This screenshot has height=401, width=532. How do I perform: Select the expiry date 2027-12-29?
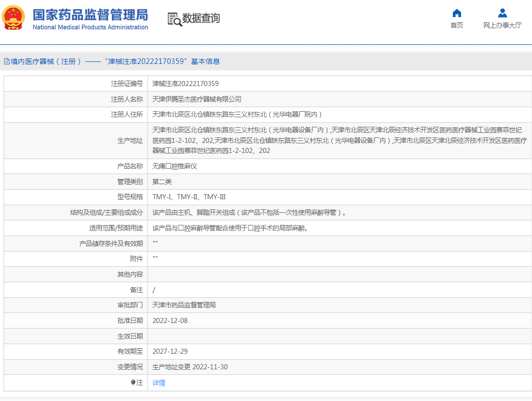pyautogui.click(x=170, y=352)
